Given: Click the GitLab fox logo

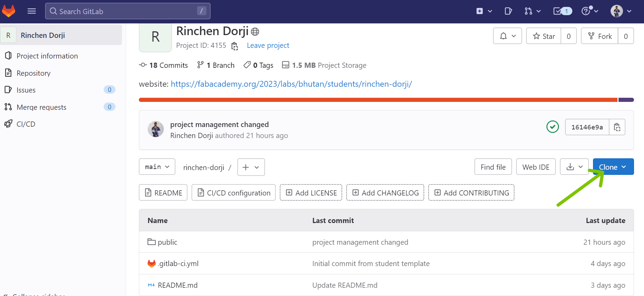Looking at the screenshot, I should tap(9, 11).
